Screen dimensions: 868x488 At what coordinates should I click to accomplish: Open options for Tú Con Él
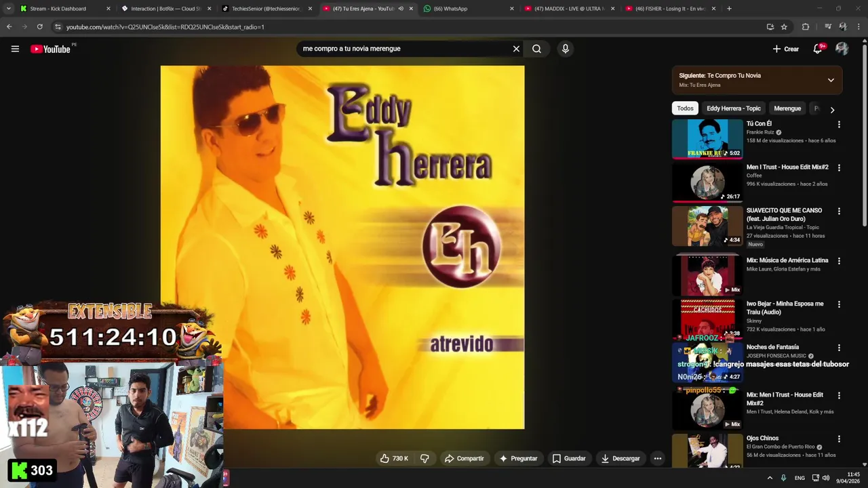839,125
